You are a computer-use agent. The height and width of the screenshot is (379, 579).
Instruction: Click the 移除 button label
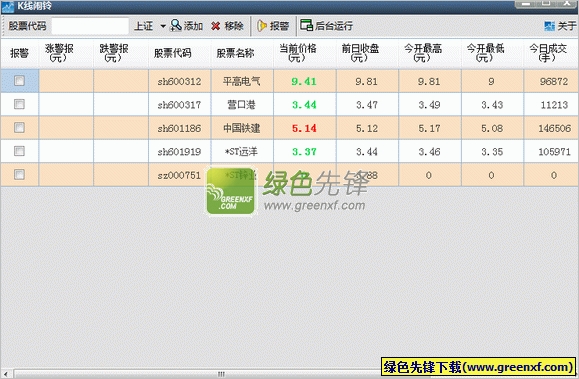(234, 26)
